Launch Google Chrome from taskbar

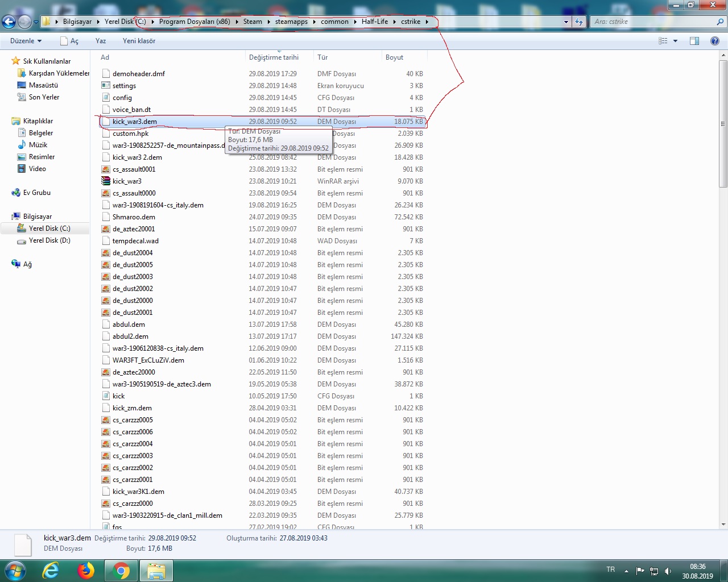point(121,571)
